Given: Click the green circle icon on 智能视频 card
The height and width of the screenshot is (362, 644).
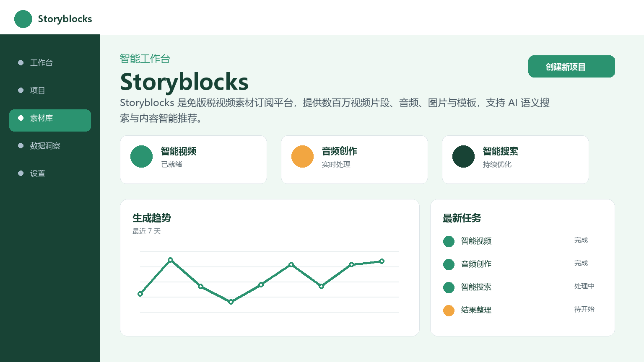Looking at the screenshot, I should tap(141, 156).
